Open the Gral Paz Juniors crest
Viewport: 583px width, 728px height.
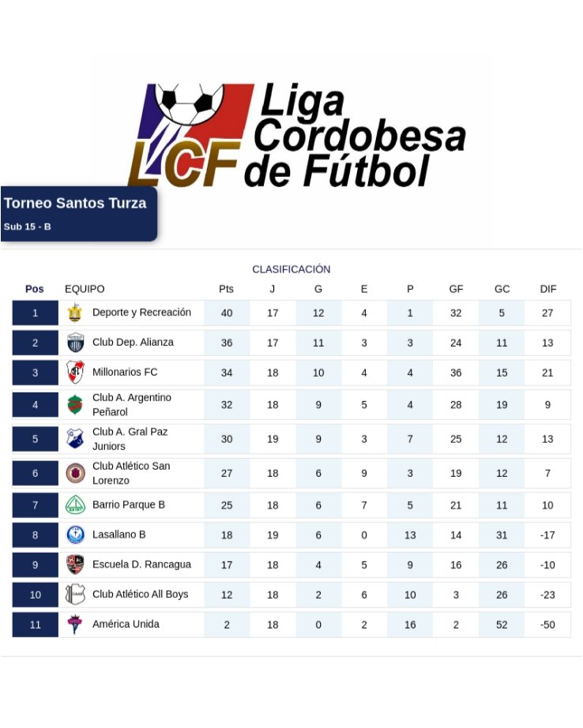(x=75, y=438)
